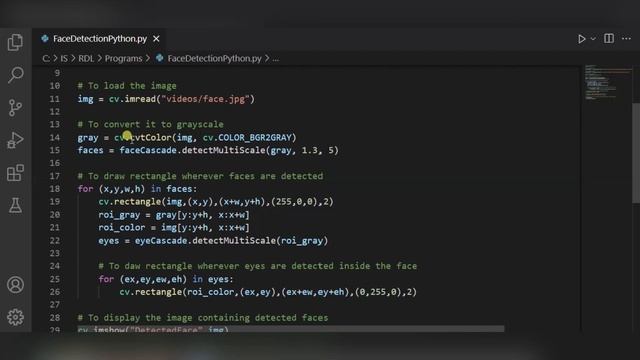This screenshot has width=640, height=360.
Task: Open the Run and Debug view
Action: pyautogui.click(x=16, y=140)
